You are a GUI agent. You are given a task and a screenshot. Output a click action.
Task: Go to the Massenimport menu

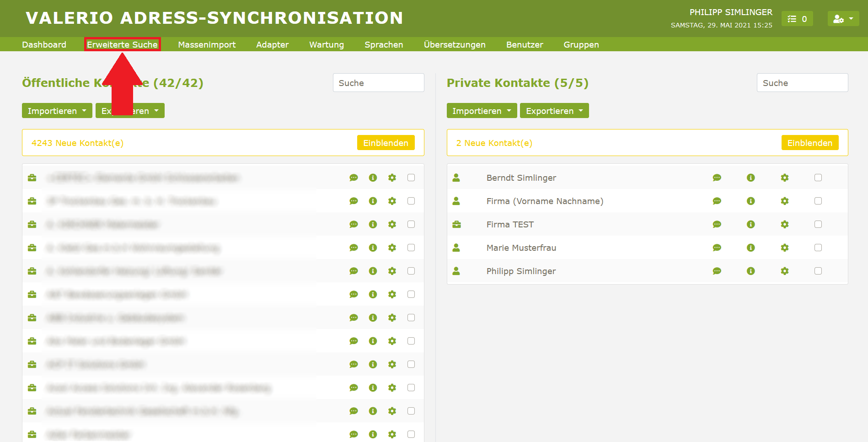(207, 44)
